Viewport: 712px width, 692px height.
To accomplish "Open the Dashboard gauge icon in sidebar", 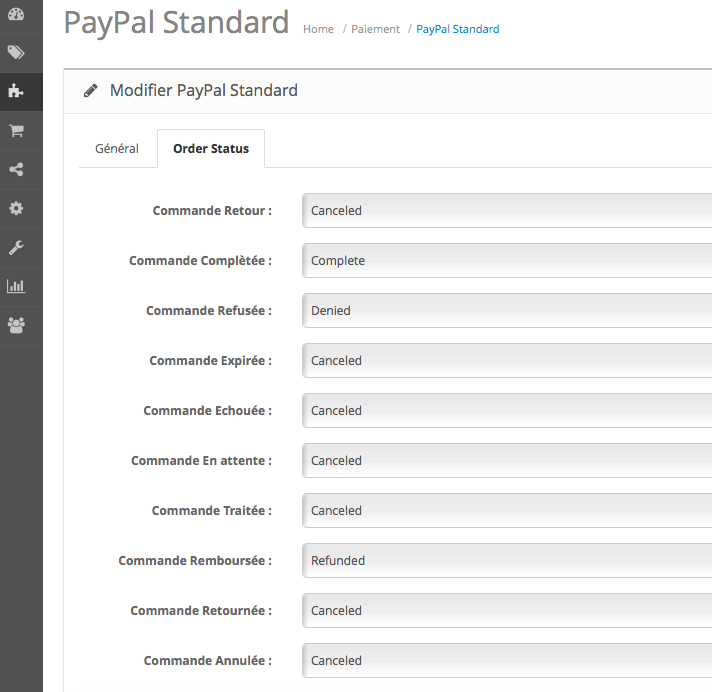I will click(x=16, y=14).
